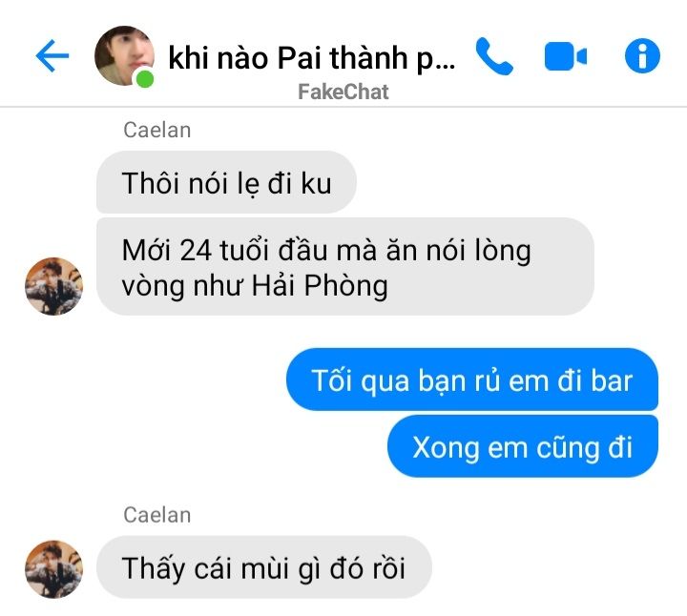Start a voice call with phone icon
The height and width of the screenshot is (616, 687).
(494, 56)
